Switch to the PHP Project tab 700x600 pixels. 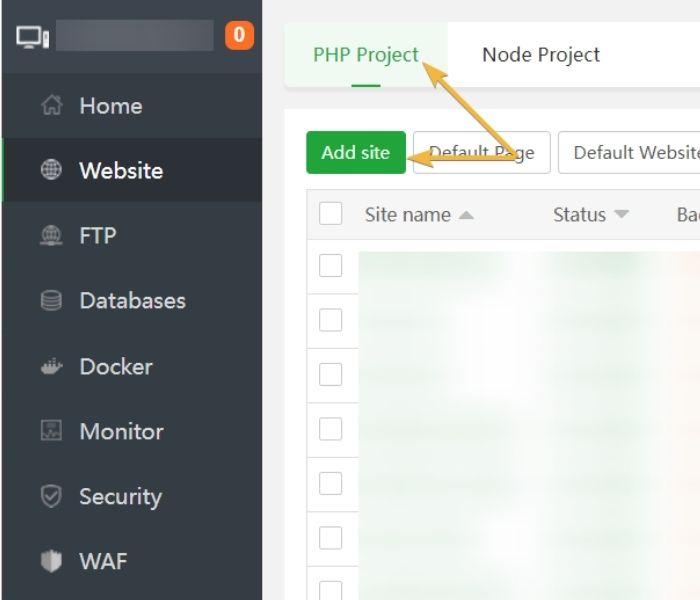tap(366, 54)
